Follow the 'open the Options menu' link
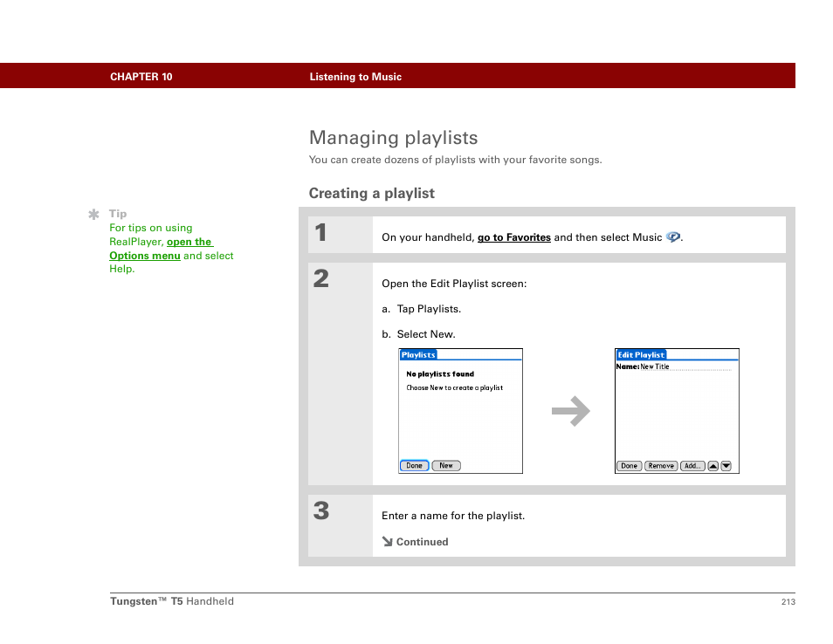Screen dimensions: 833x644 pyautogui.click(x=161, y=249)
